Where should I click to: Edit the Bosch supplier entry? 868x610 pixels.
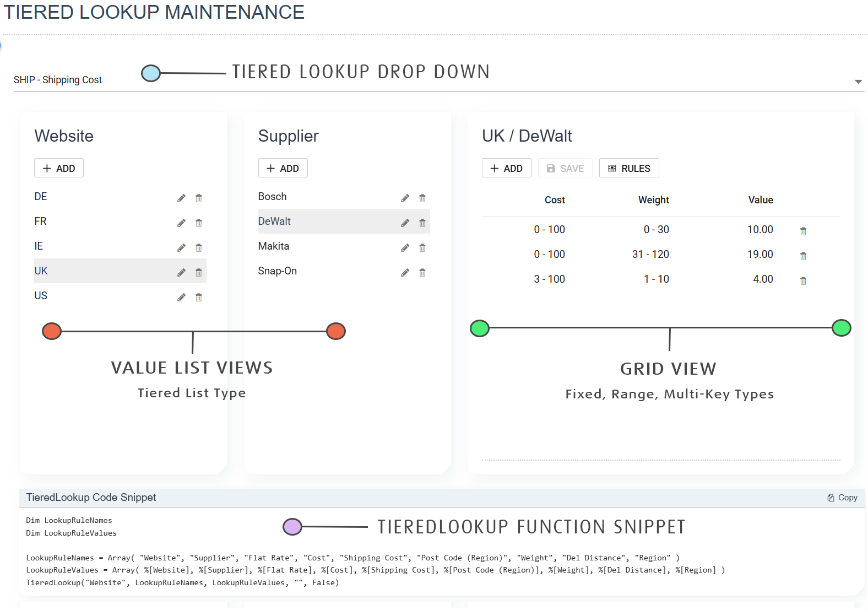click(405, 198)
